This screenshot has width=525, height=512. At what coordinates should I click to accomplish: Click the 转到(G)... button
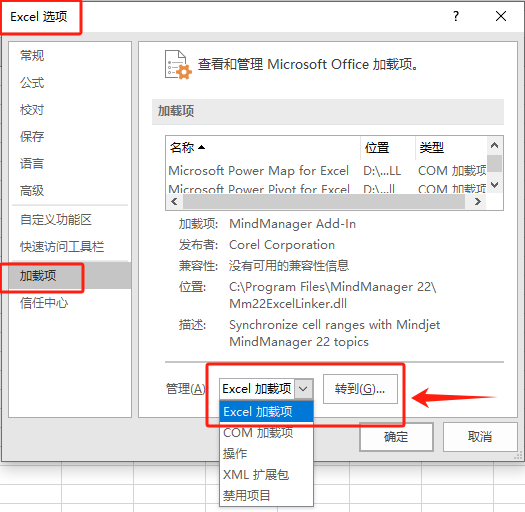point(360,389)
